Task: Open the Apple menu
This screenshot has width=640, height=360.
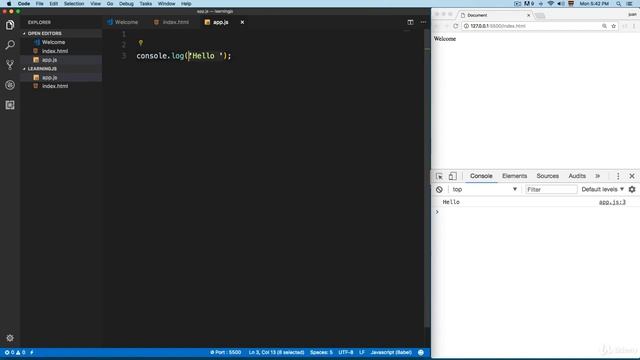Action: click(9, 4)
